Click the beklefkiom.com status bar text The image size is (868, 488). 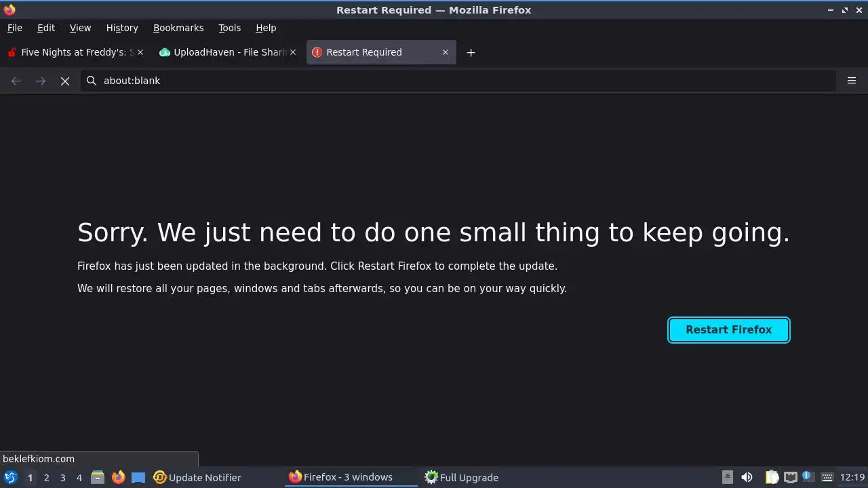pos(39,459)
